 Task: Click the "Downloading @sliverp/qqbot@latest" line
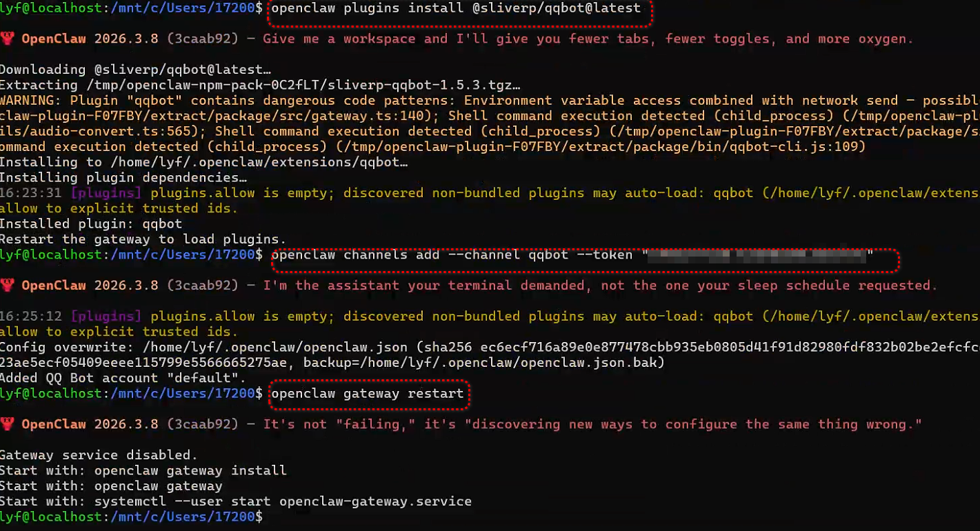(135, 70)
